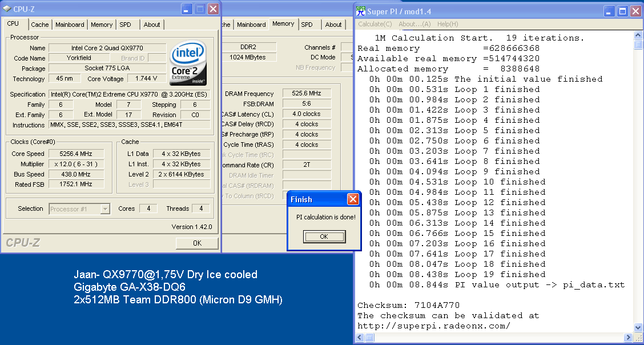This screenshot has width=644, height=345.
Task: Click the L1 Data cache value
Action: [182, 154]
